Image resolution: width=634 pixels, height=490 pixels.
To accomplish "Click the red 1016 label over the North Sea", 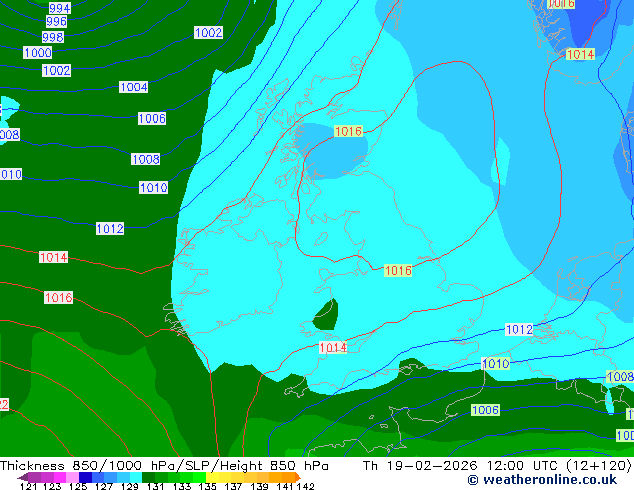I will point(398,270).
